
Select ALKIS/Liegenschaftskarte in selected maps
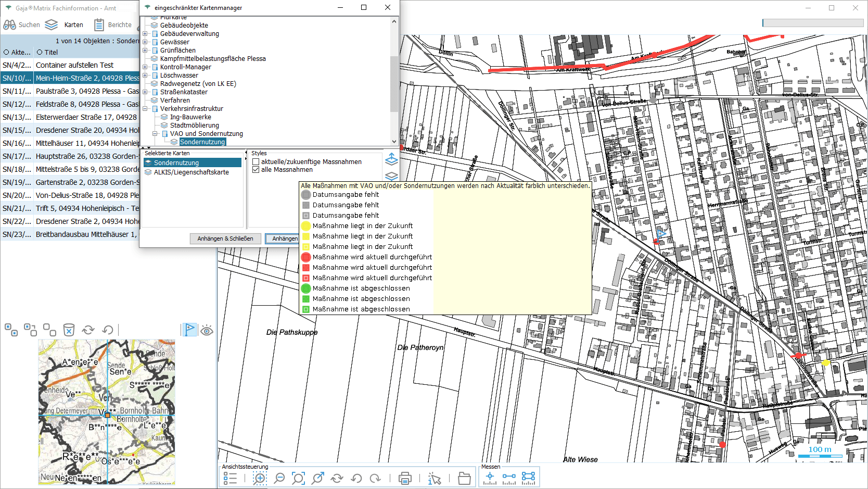click(x=191, y=172)
